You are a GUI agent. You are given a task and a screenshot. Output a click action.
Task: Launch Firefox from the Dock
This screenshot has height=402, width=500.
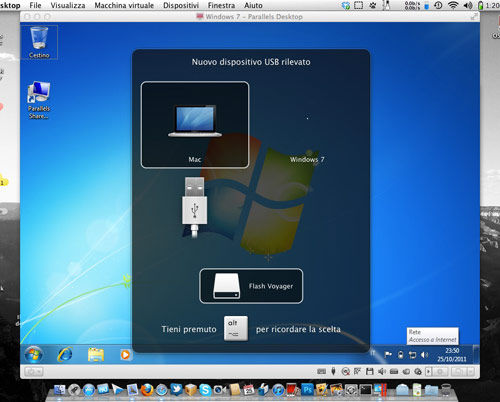tap(147, 390)
